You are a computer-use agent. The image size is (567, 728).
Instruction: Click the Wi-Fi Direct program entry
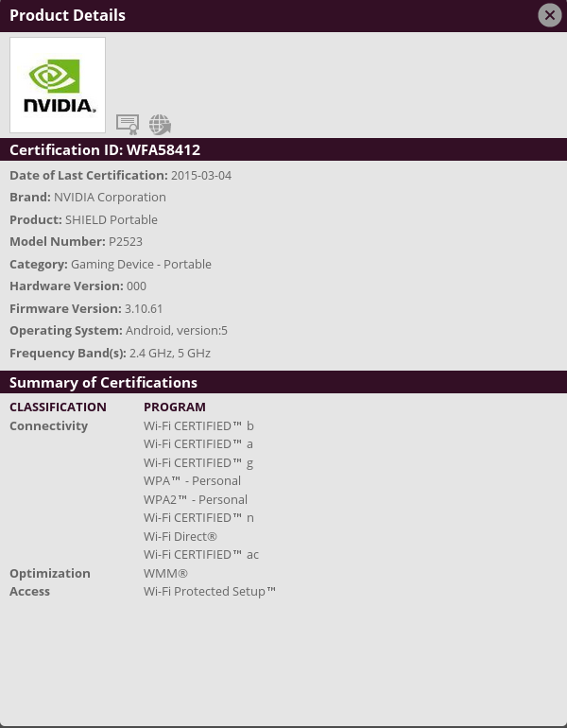tap(180, 536)
